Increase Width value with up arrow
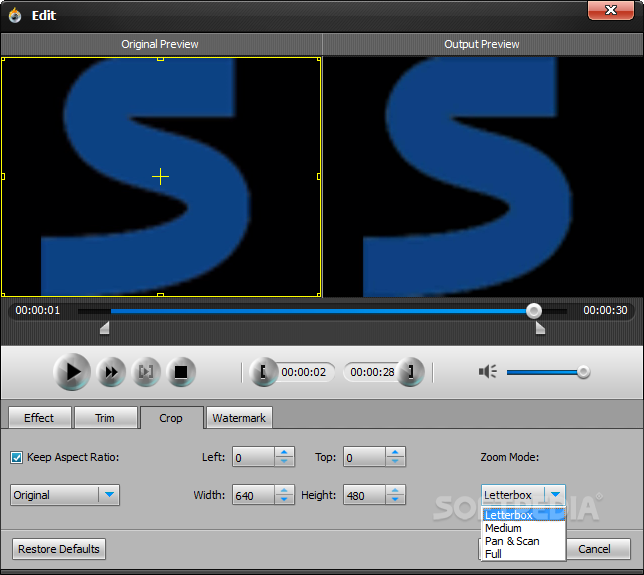The width and height of the screenshot is (644, 575). [284, 490]
